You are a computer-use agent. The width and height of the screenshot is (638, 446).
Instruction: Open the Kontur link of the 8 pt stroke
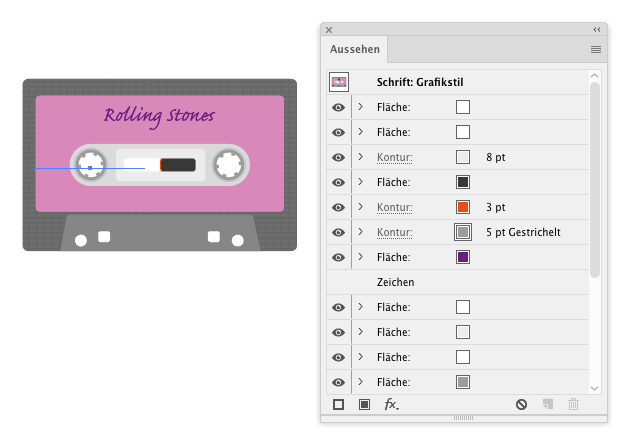394,157
